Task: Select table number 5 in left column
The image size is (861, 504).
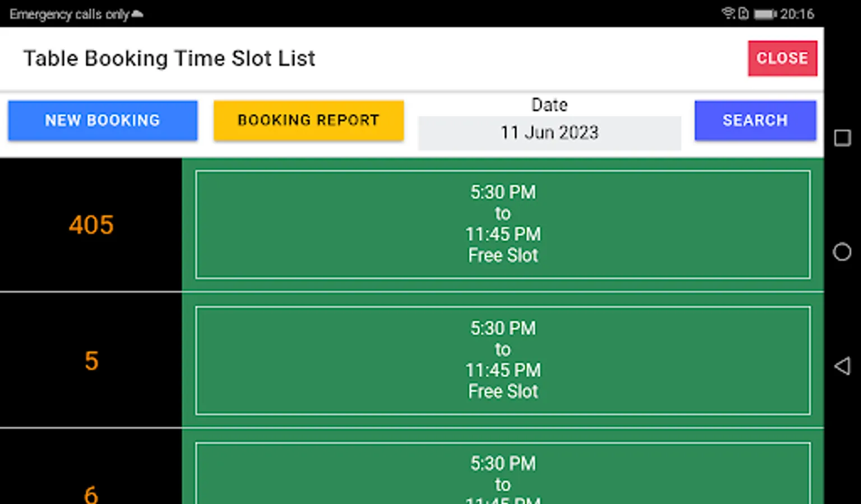Action: (91, 361)
